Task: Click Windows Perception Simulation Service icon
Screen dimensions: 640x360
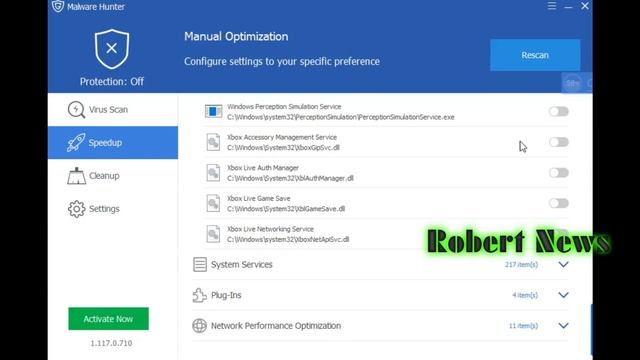Action: 213,111
